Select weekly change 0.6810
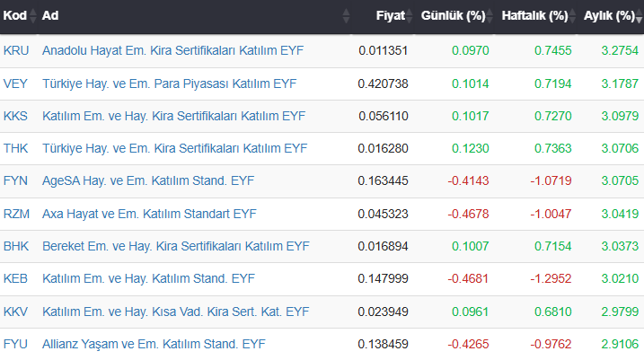 click(552, 312)
